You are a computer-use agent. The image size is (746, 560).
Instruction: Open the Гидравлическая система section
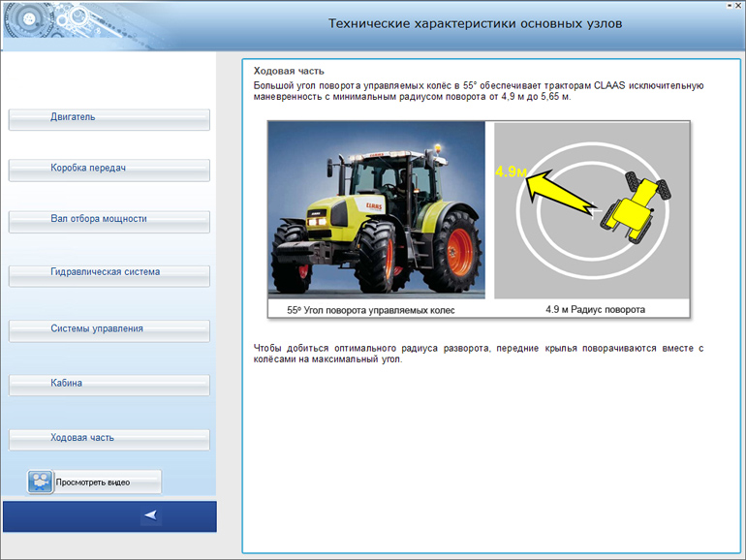point(109,274)
